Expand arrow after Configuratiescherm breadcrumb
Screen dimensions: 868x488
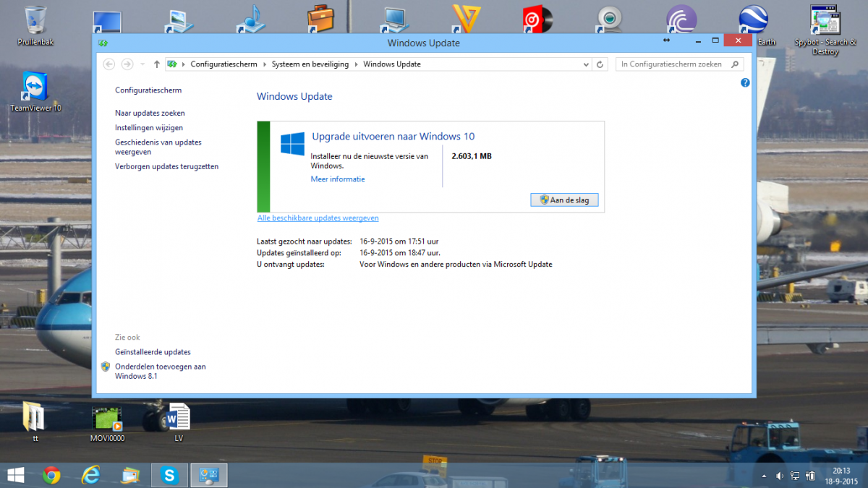click(264, 64)
